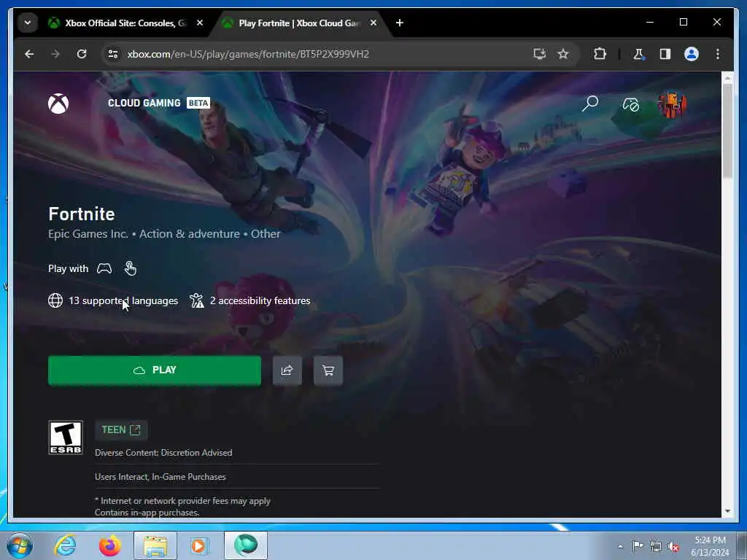Click the globe languages icon
This screenshot has width=747, height=560.
coord(55,300)
